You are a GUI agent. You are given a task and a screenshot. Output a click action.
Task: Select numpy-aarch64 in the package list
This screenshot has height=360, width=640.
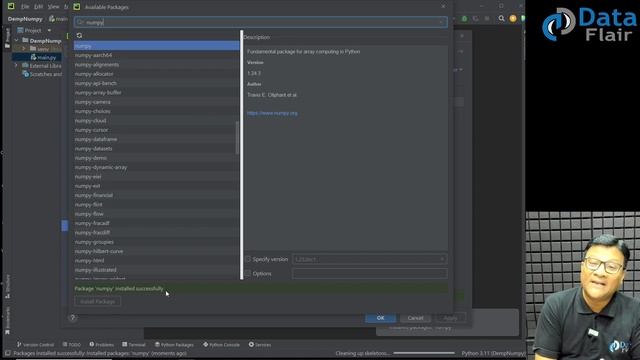click(156, 55)
